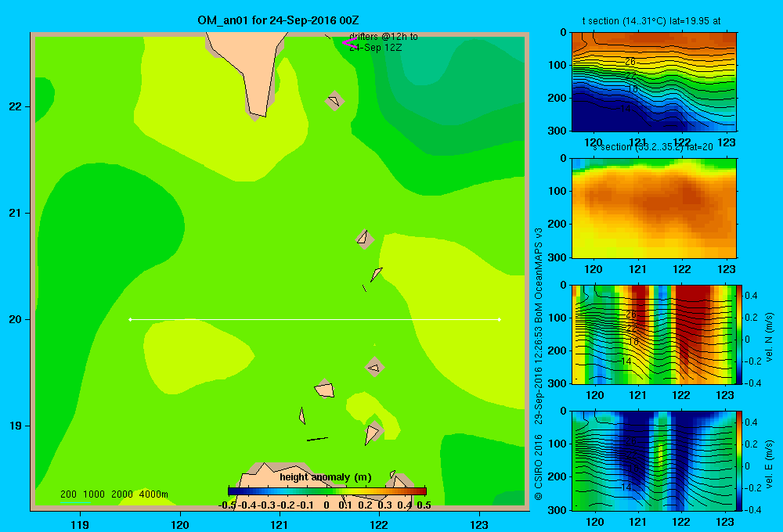Select the left endpoint of the white section line
Screen dimensions: 783x532
[130, 319]
